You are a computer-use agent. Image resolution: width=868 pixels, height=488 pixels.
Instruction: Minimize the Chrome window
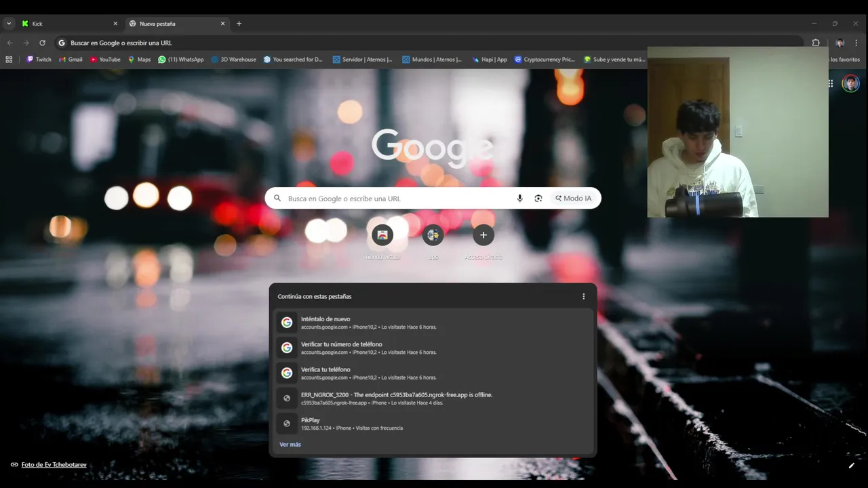click(x=814, y=24)
